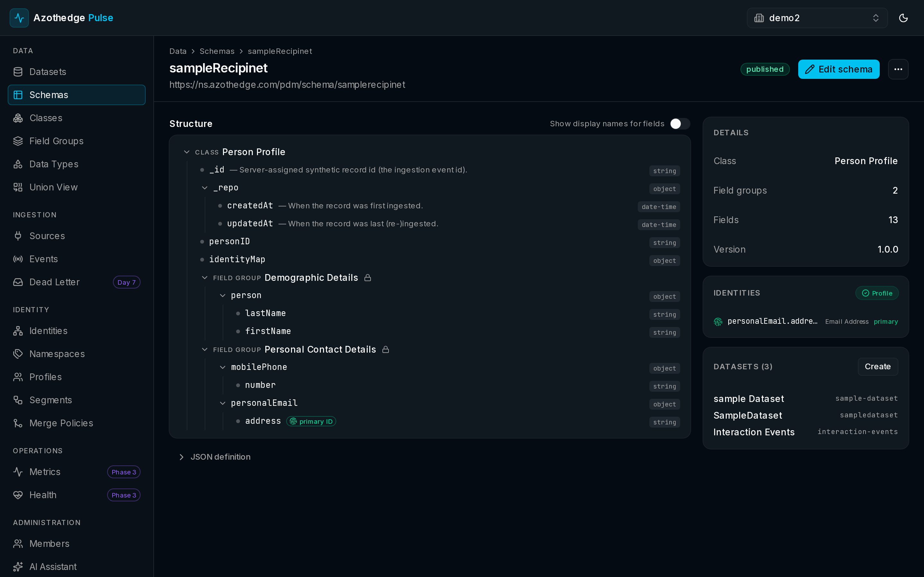Click fingerprint icon next to personalEmail identity
The height and width of the screenshot is (577, 924).
click(718, 322)
